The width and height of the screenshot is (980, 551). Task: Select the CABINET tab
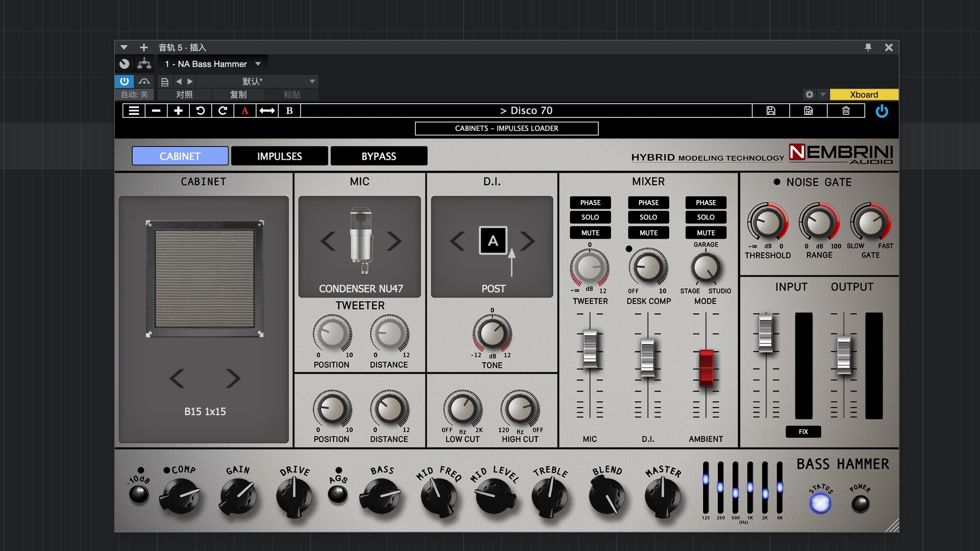tap(180, 156)
